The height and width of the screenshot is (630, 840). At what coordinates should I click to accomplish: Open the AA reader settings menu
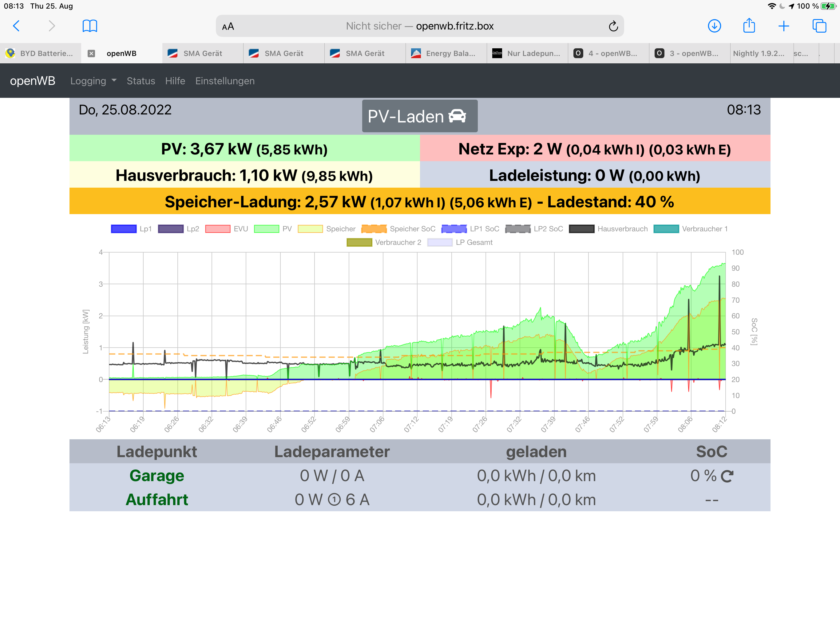pyautogui.click(x=228, y=26)
